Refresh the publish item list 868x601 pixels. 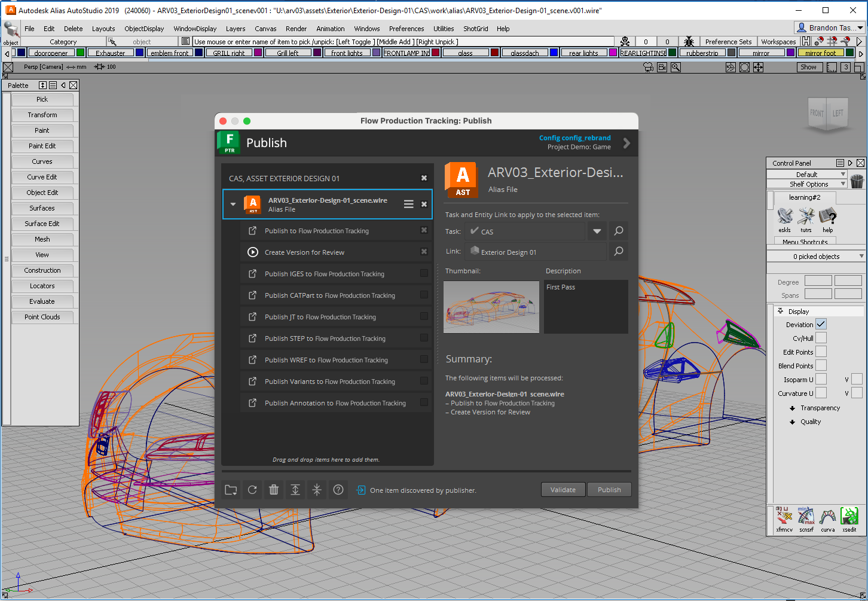[252, 490]
